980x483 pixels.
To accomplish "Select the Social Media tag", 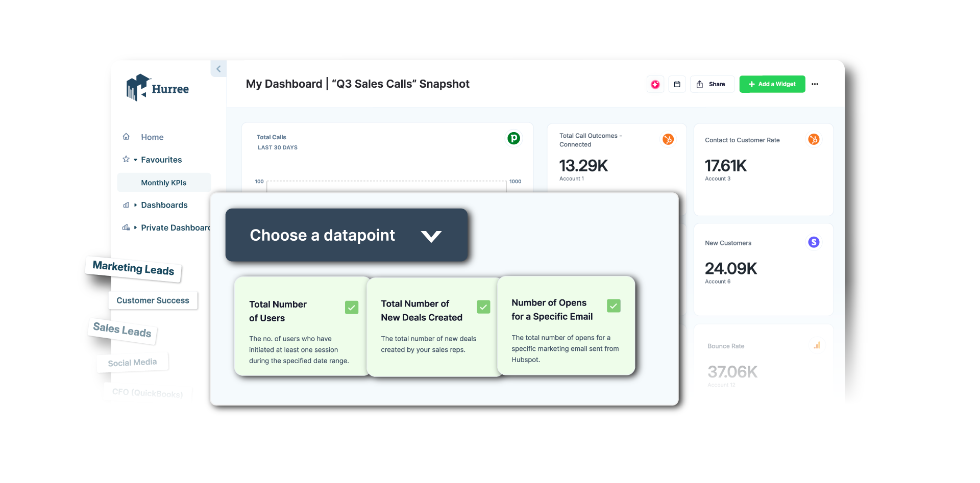I will [x=132, y=363].
